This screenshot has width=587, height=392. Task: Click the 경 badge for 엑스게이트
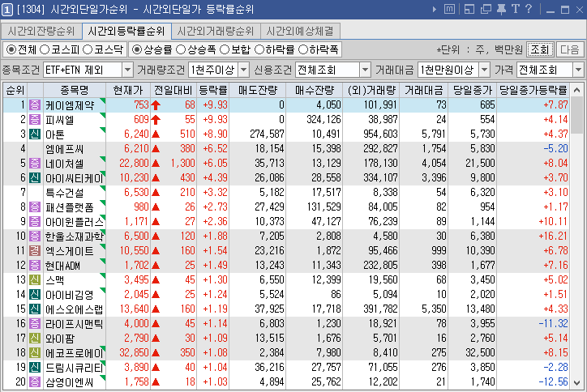35,250
